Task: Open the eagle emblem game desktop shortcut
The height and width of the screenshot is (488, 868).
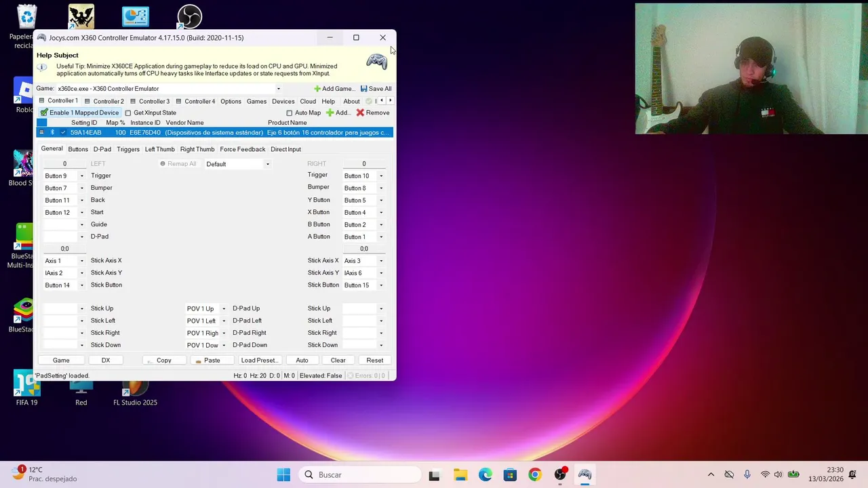Action: tap(81, 16)
